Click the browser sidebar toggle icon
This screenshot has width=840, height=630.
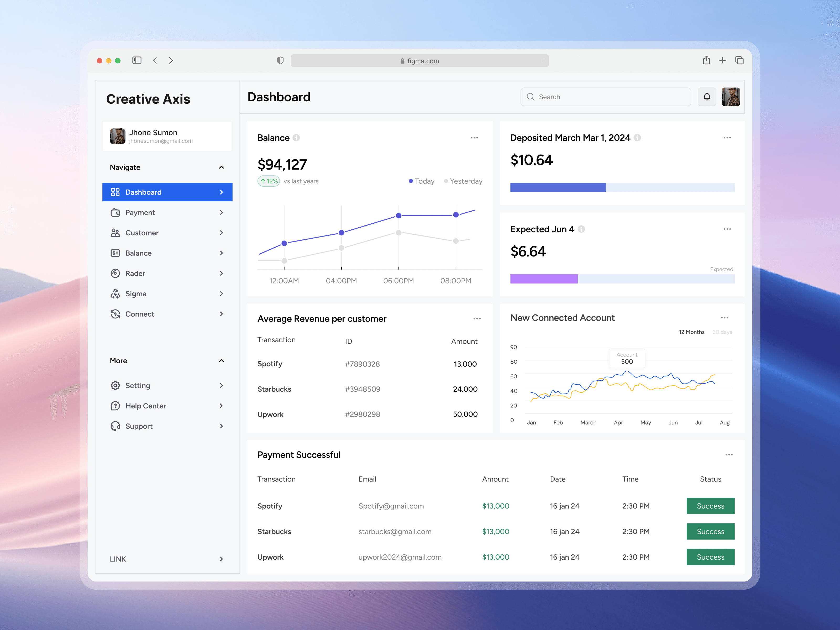point(137,60)
